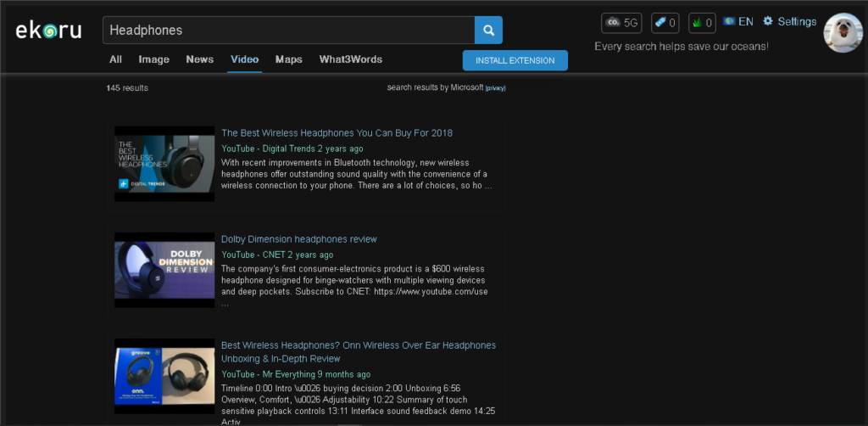
Task: Open the seagrass counter badge
Action: 702,23
